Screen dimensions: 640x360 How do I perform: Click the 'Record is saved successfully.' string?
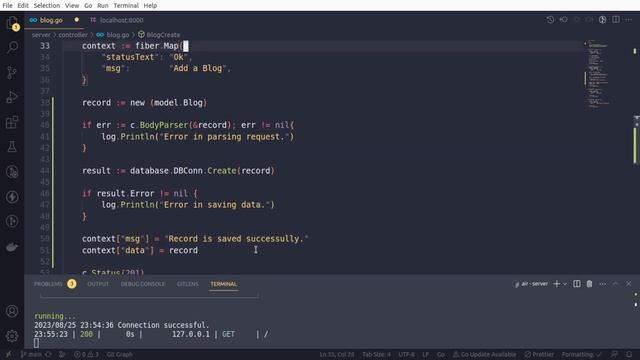pyautogui.click(x=236, y=239)
